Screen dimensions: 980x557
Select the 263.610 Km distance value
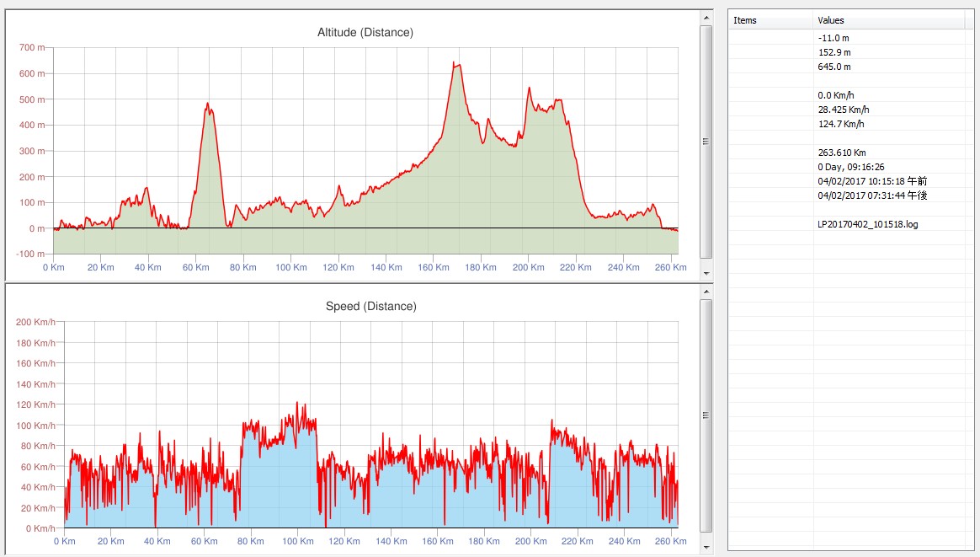(841, 153)
